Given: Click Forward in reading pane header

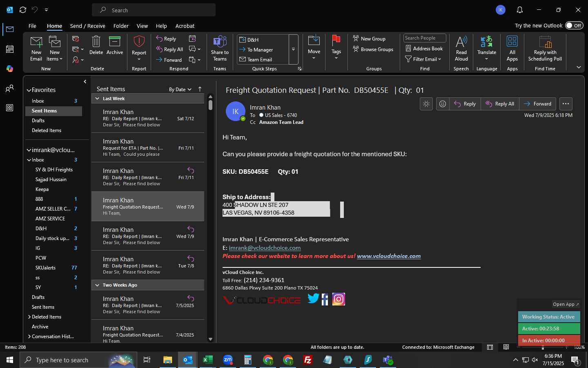Looking at the screenshot, I should pyautogui.click(x=538, y=104).
